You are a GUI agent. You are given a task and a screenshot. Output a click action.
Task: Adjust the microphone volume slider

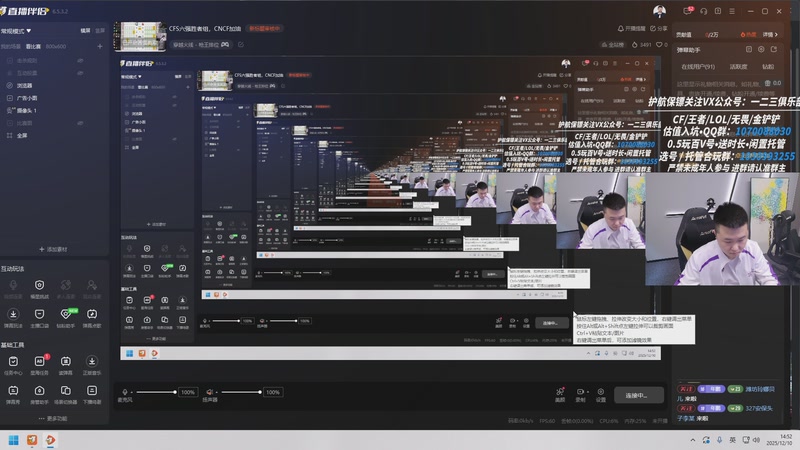[156, 392]
